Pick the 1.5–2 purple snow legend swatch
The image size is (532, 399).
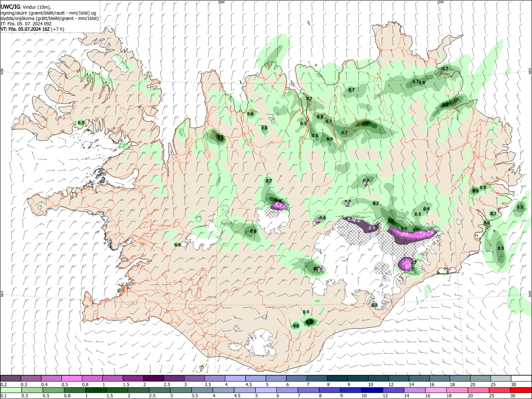(x=133, y=379)
